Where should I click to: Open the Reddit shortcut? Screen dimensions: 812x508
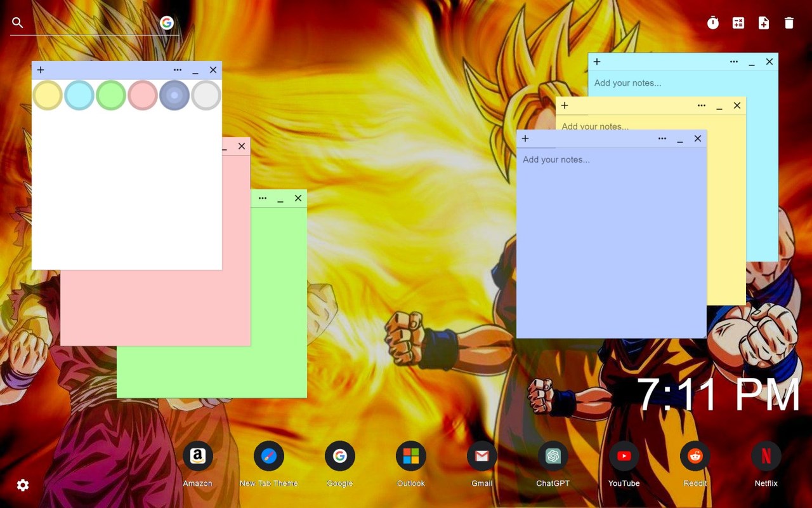pyautogui.click(x=695, y=456)
